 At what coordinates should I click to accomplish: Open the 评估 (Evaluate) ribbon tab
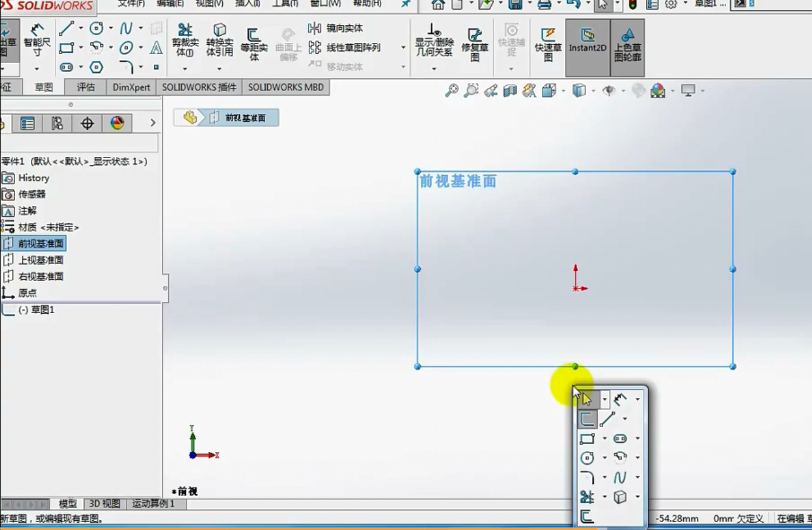tap(85, 87)
